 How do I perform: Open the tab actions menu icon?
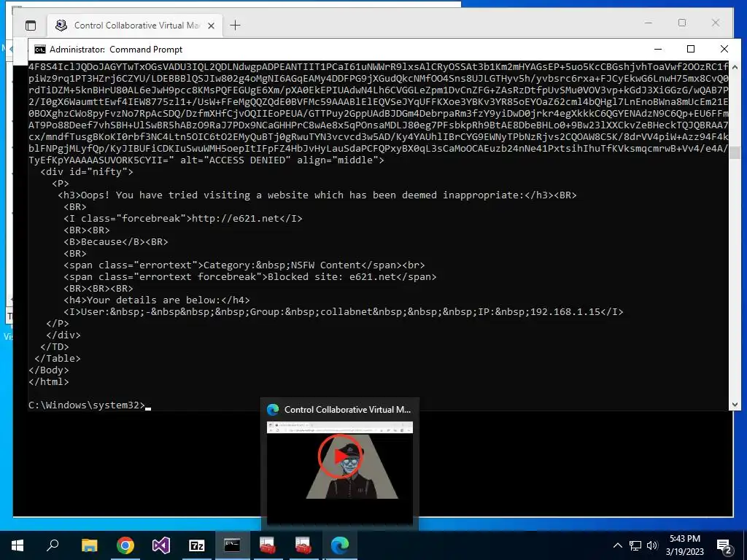pos(31,26)
